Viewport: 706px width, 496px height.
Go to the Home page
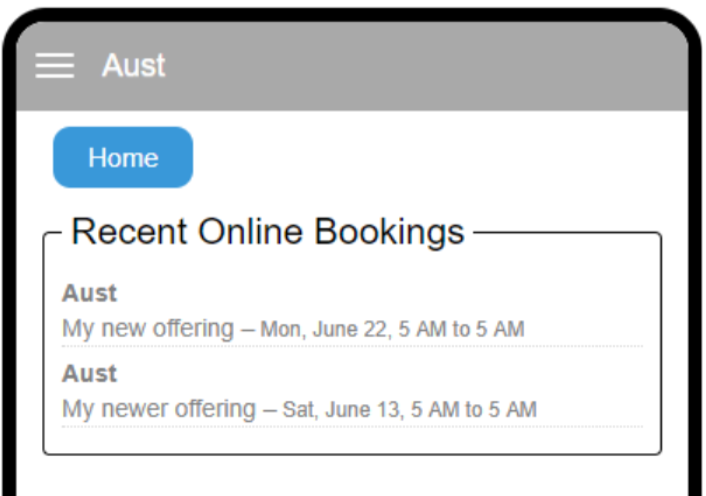(x=123, y=158)
